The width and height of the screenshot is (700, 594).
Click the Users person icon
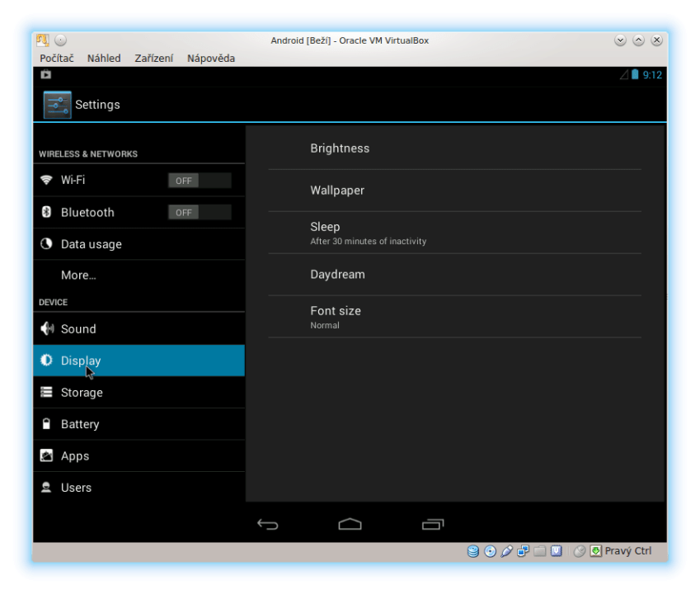[x=46, y=487]
